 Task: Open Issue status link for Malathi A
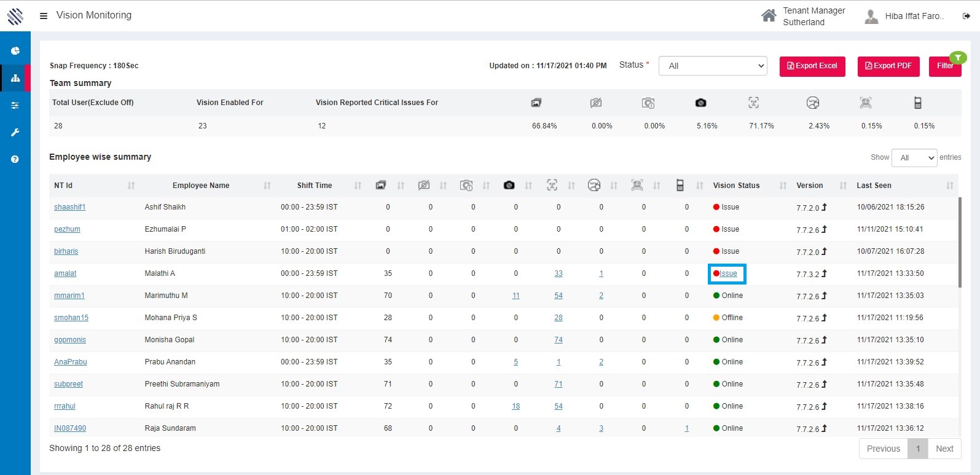point(728,273)
